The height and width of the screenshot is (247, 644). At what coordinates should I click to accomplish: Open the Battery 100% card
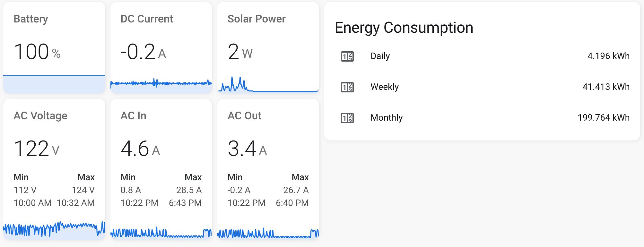(x=54, y=48)
